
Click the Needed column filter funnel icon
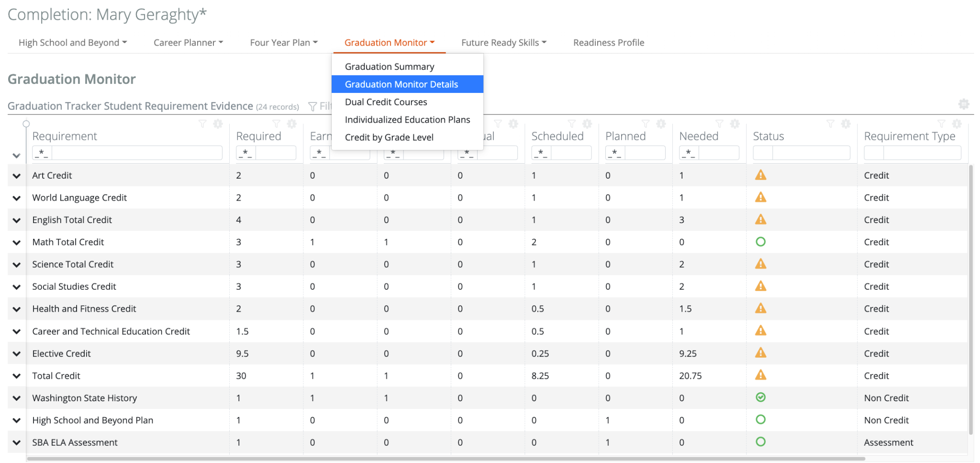tap(719, 124)
